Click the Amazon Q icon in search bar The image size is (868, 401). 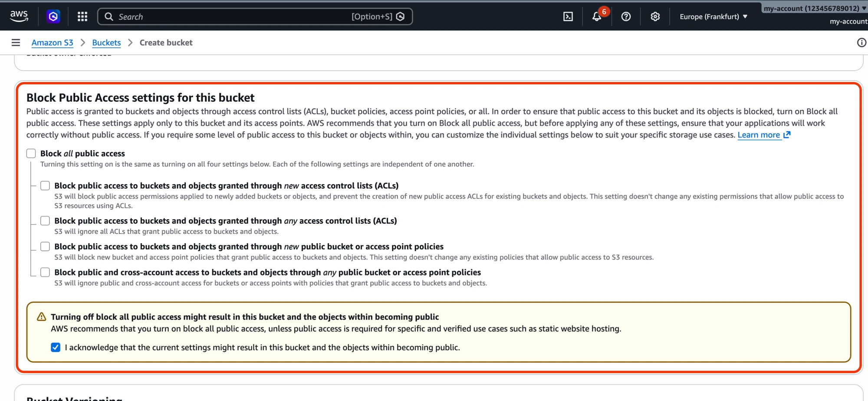pos(401,16)
